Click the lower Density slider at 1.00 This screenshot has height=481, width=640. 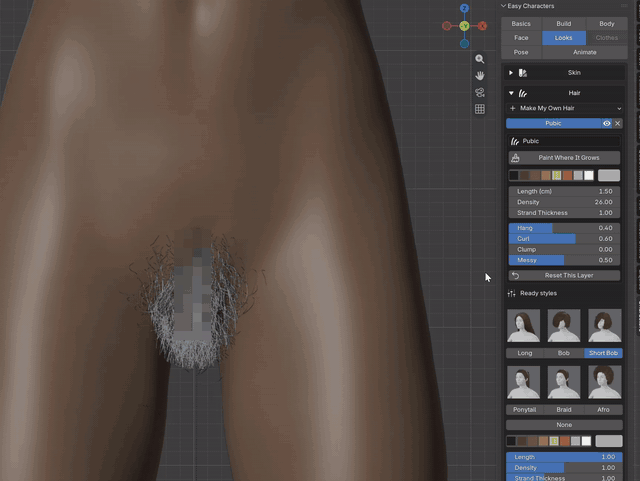(564, 468)
